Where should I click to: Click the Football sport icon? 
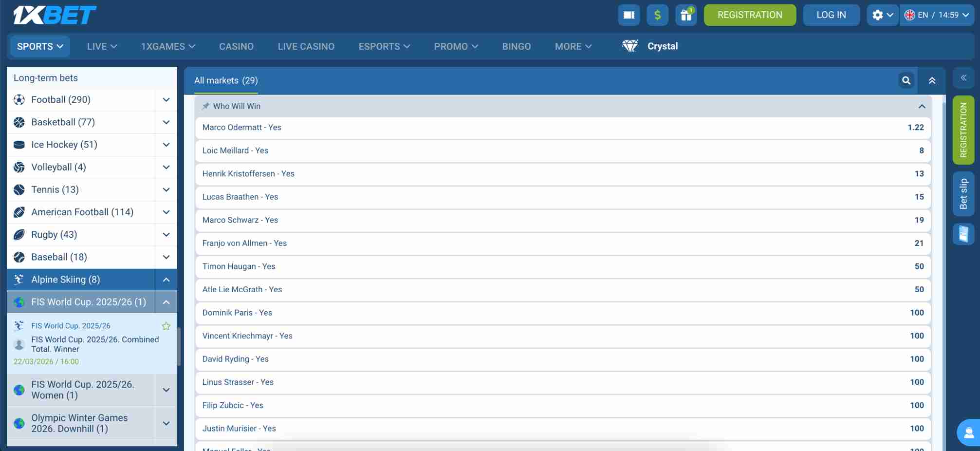tap(19, 100)
